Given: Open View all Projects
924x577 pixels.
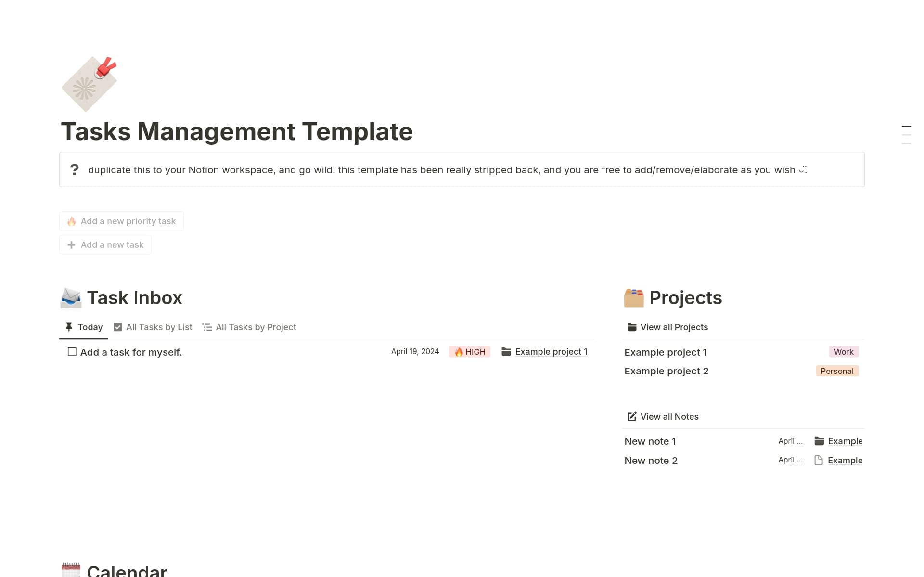Looking at the screenshot, I should (x=674, y=327).
